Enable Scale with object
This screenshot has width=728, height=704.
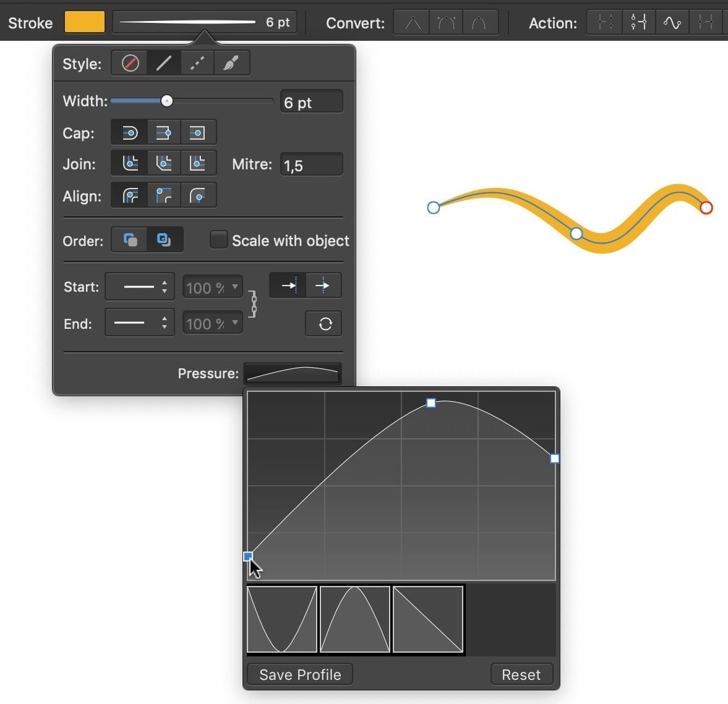tap(219, 240)
